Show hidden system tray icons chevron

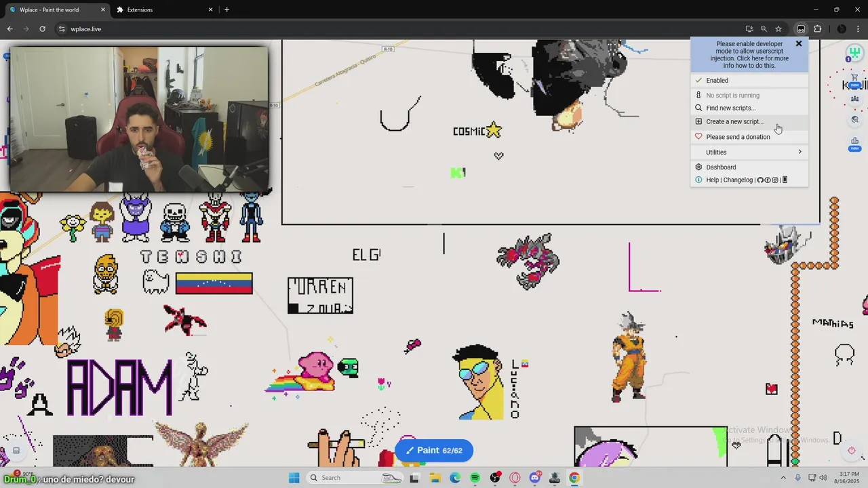click(783, 478)
